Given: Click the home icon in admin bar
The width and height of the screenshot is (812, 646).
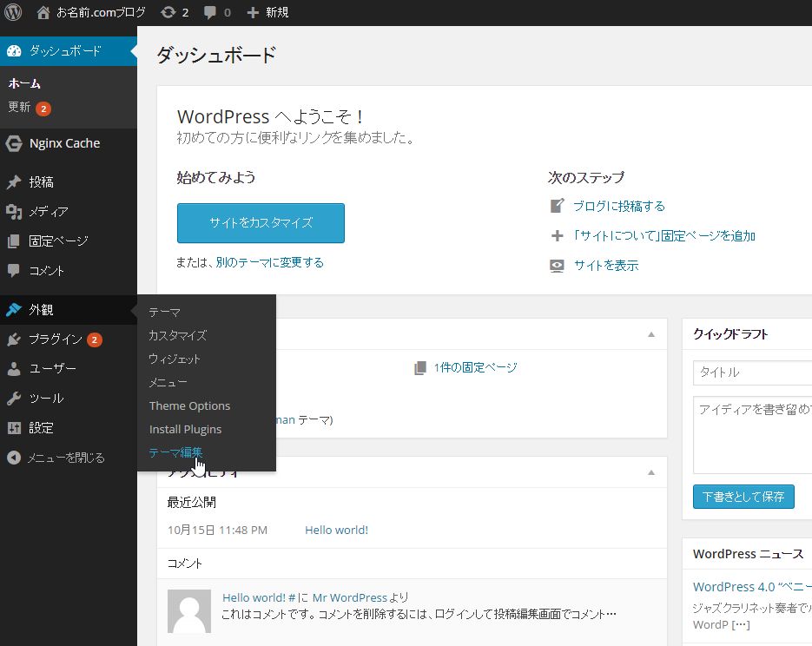Looking at the screenshot, I should [x=43, y=12].
